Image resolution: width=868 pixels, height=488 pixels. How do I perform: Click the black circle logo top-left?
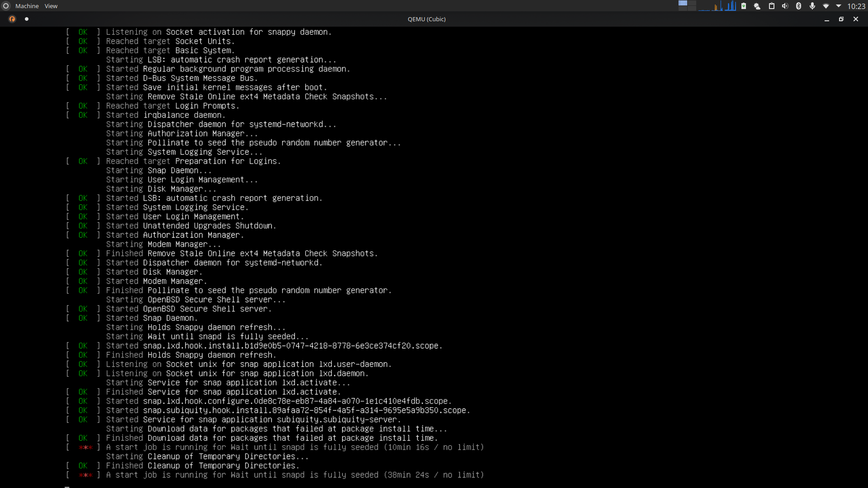tap(6, 6)
